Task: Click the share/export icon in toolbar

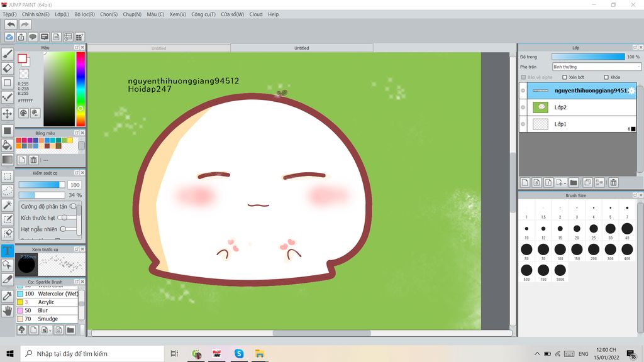Action: [21, 37]
